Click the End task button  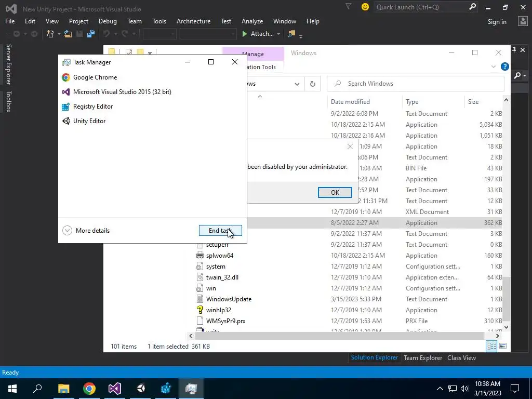220,231
